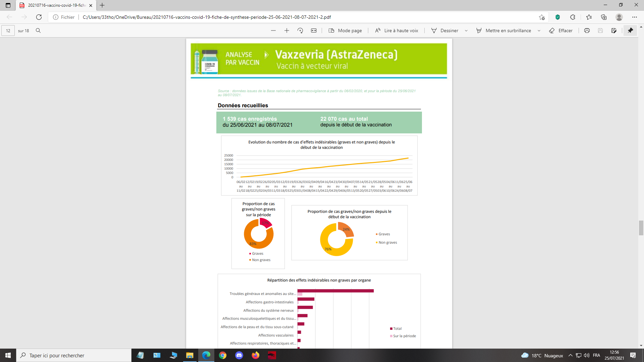Show hidden system tray icons
The height and width of the screenshot is (362, 644).
coord(570,355)
